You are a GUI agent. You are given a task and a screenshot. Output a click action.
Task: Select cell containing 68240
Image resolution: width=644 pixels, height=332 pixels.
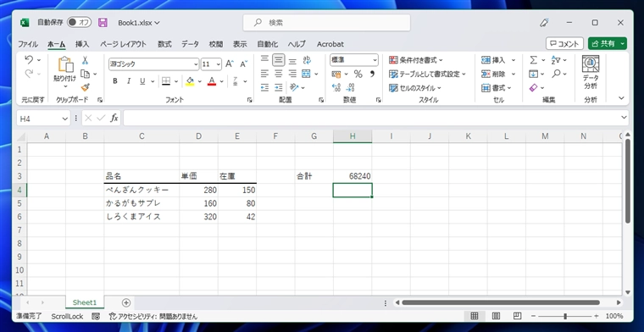pos(353,176)
